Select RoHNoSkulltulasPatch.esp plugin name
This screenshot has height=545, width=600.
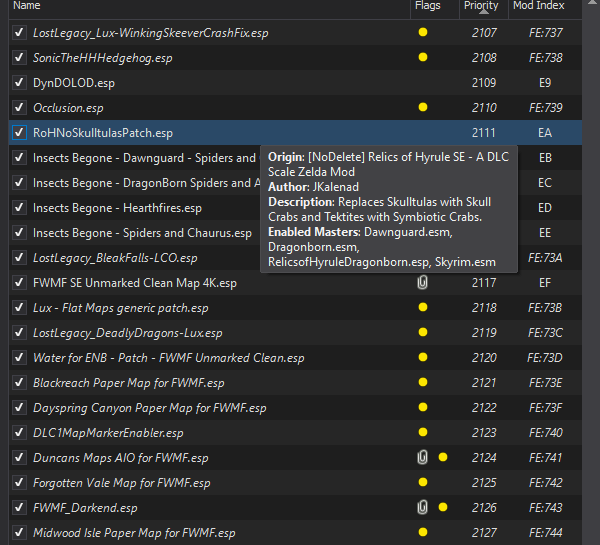tap(103, 133)
